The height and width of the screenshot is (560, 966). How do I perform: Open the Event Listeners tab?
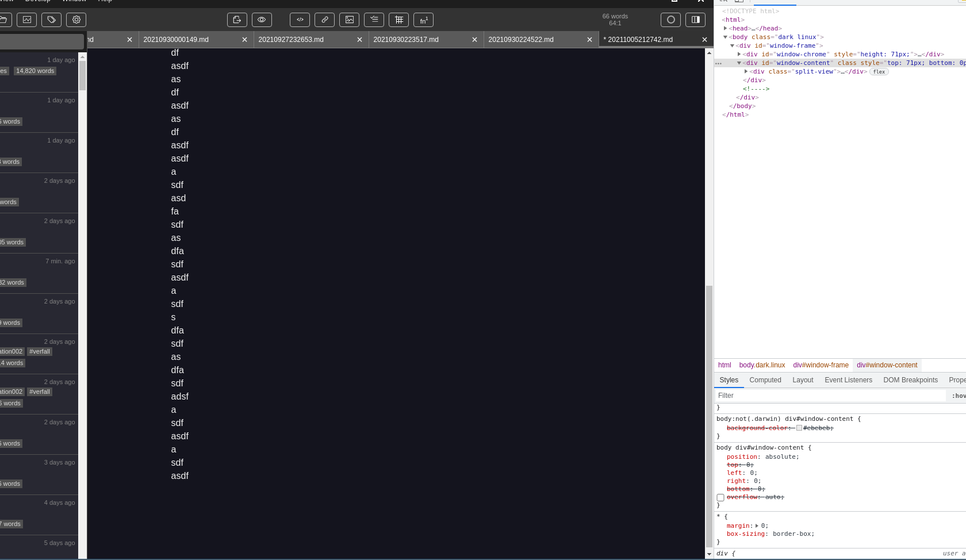848,380
